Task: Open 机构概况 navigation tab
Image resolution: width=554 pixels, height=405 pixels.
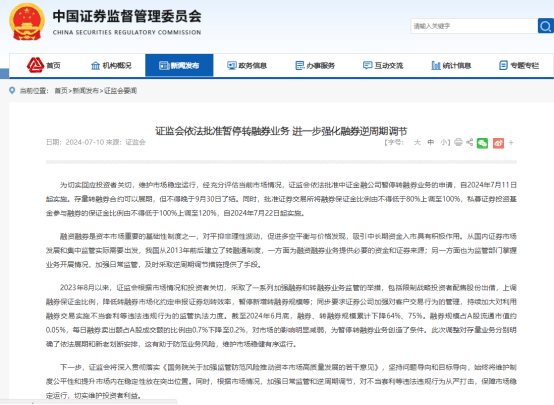Action: [x=111, y=65]
